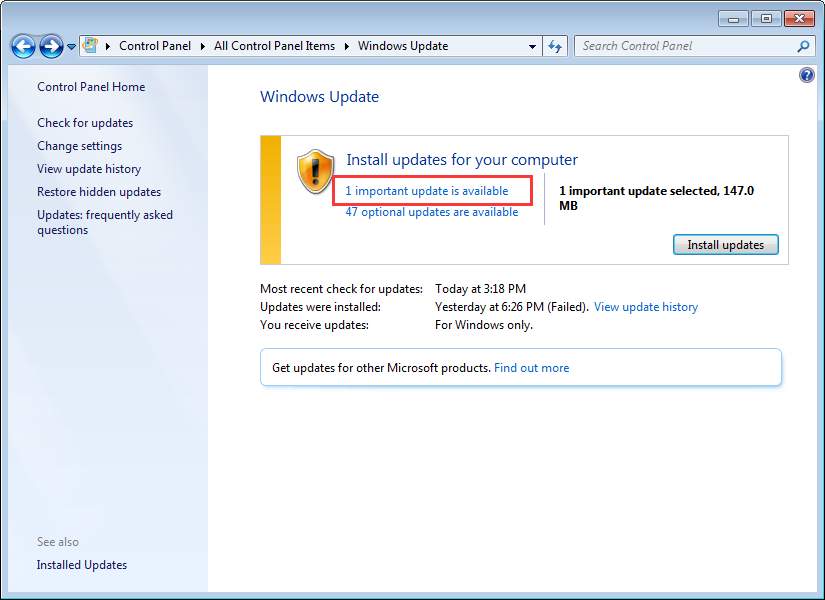Screen dimensions: 825x600
Task: Open View update history next to Failed
Action: (646, 307)
